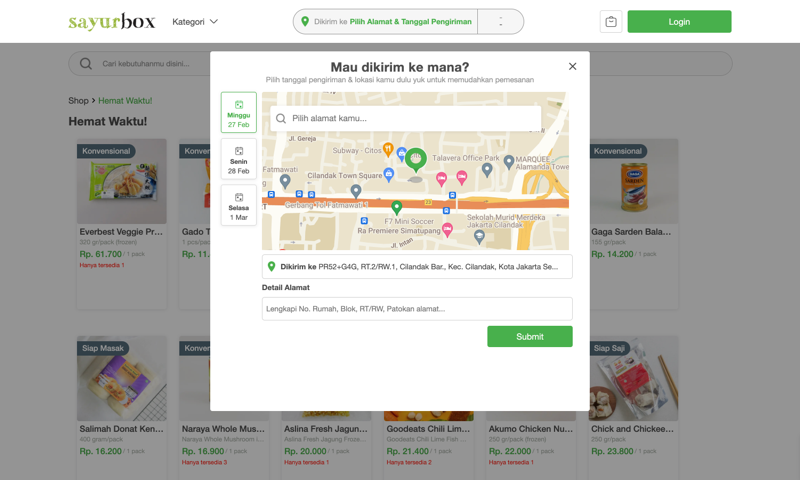
Task: Submit the delivery address
Action: (x=530, y=337)
